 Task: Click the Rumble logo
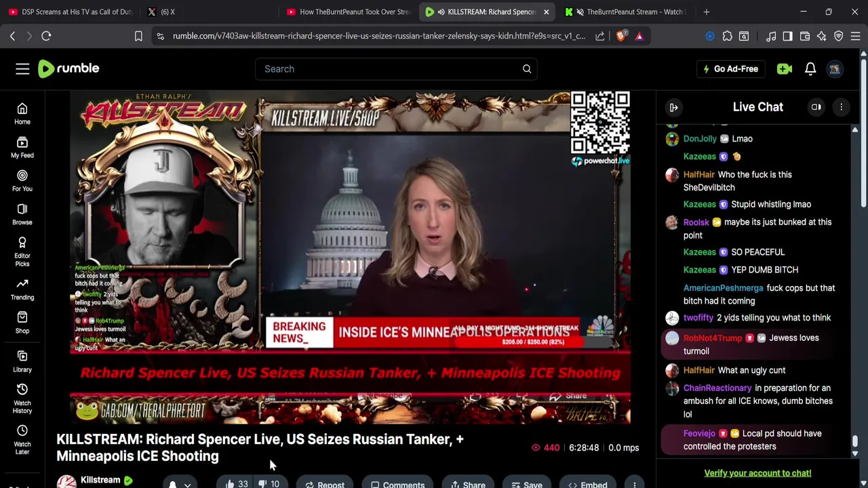[x=68, y=68]
